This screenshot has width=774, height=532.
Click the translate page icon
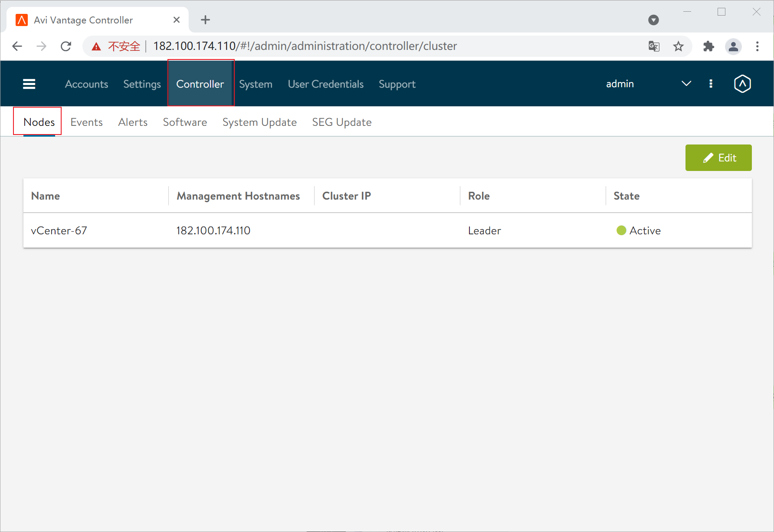[x=654, y=46]
